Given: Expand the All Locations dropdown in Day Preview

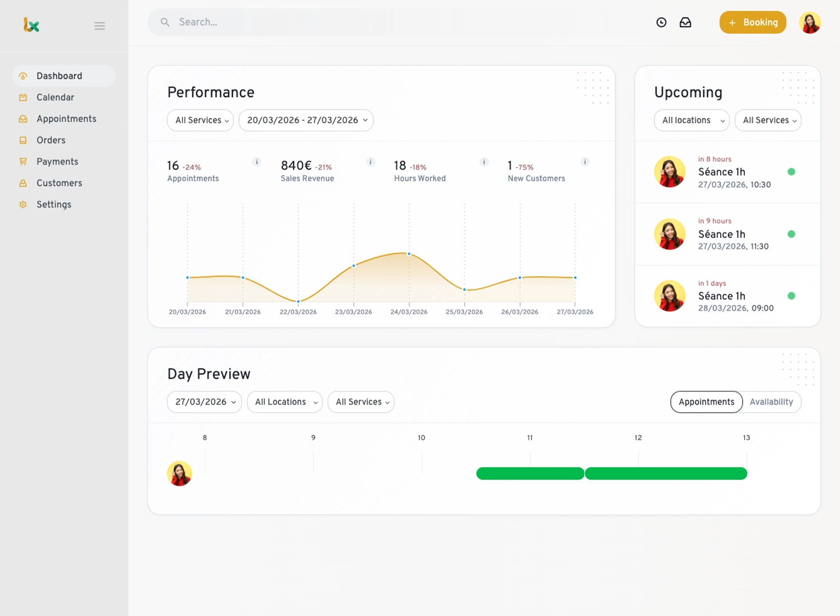Looking at the screenshot, I should click(x=284, y=402).
